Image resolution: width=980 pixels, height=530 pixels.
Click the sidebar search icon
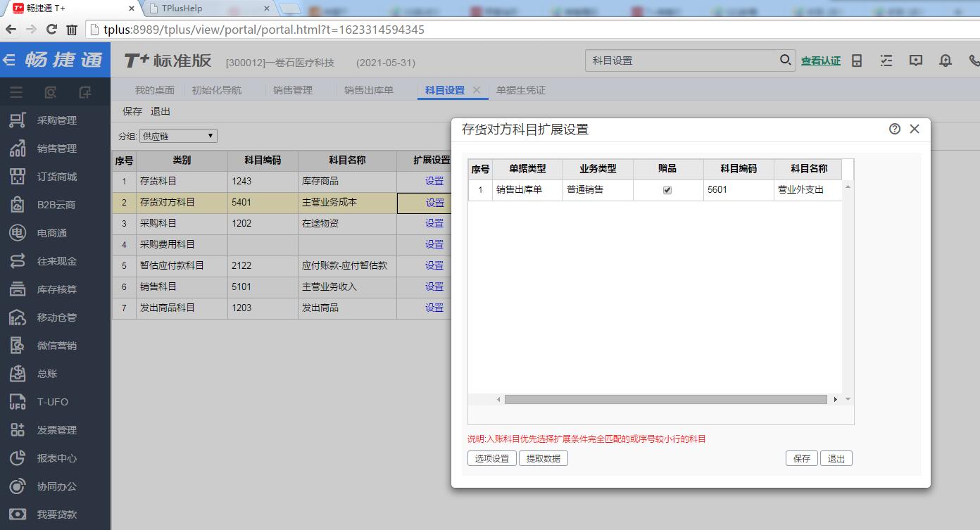click(51, 92)
